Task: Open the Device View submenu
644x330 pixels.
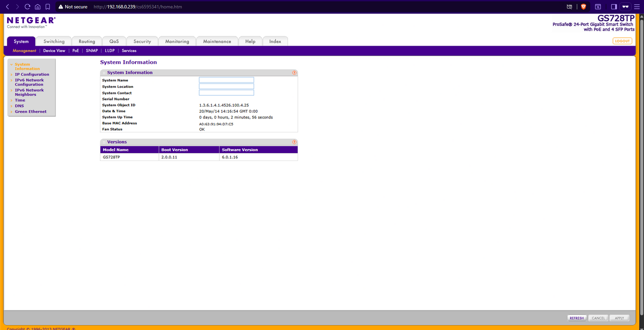Action: tap(54, 51)
